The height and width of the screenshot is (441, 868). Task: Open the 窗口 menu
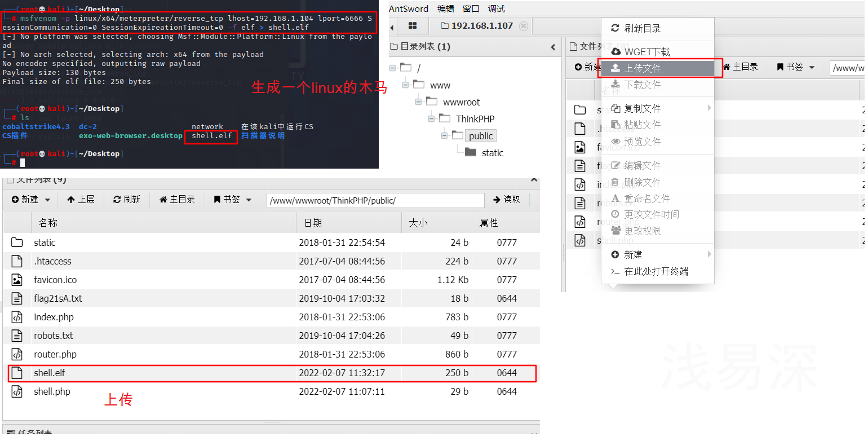(x=471, y=8)
